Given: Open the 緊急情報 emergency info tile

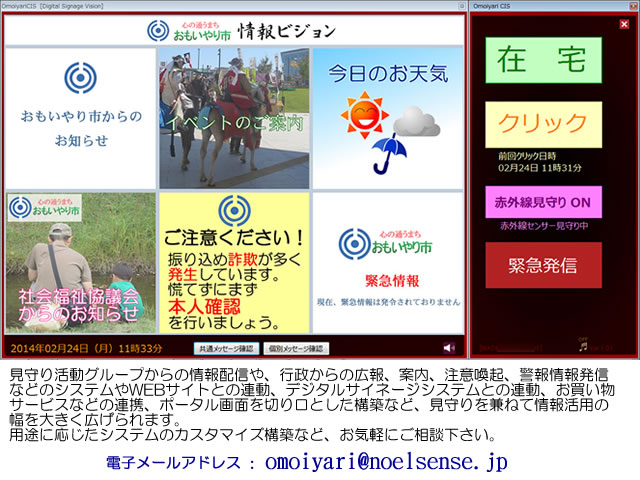Looking at the screenshot, I should [x=388, y=262].
